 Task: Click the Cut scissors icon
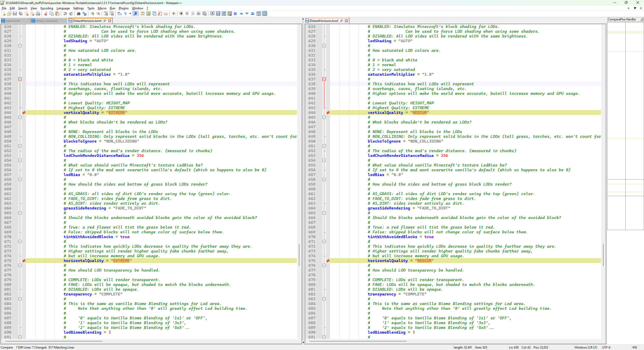(x=46, y=14)
